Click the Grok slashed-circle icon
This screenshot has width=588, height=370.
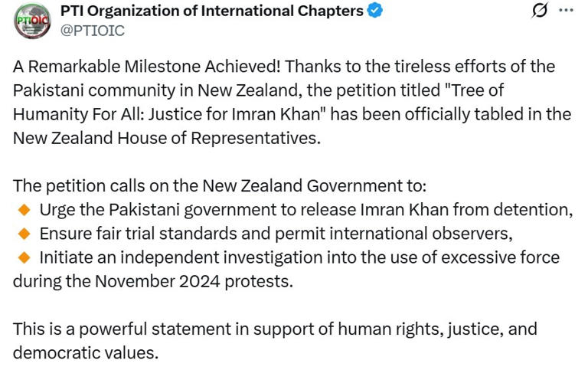[539, 11]
